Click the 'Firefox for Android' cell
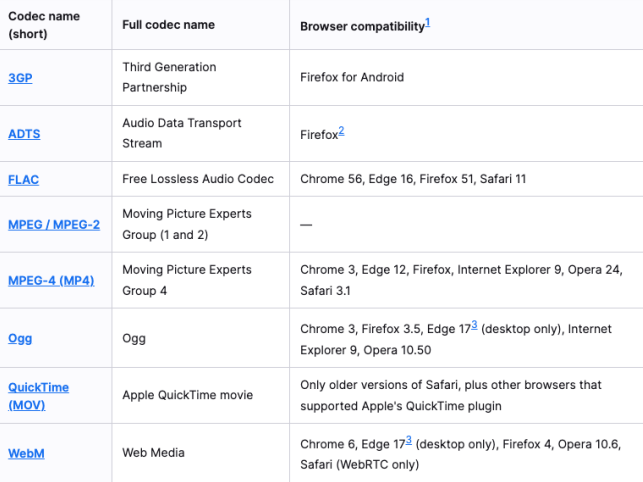 coord(352,77)
